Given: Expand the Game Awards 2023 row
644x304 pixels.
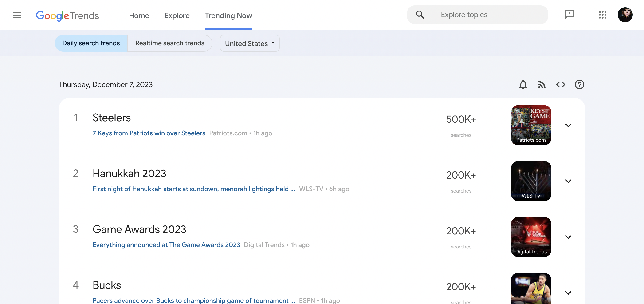Looking at the screenshot, I should point(568,237).
